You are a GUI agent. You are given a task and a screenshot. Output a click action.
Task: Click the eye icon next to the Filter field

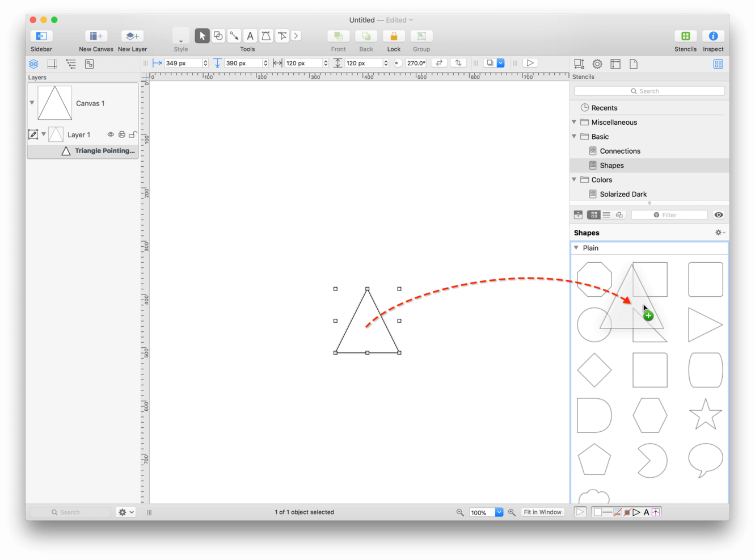(x=718, y=214)
